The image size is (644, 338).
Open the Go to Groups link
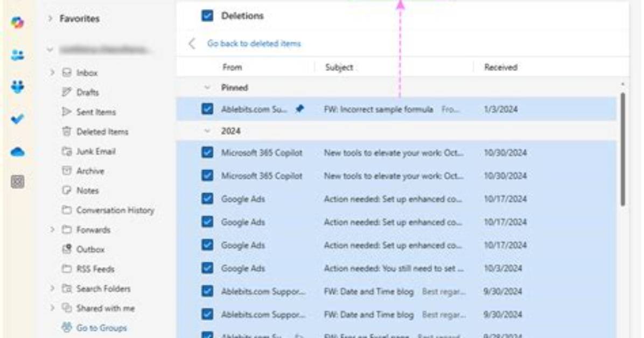click(x=101, y=328)
